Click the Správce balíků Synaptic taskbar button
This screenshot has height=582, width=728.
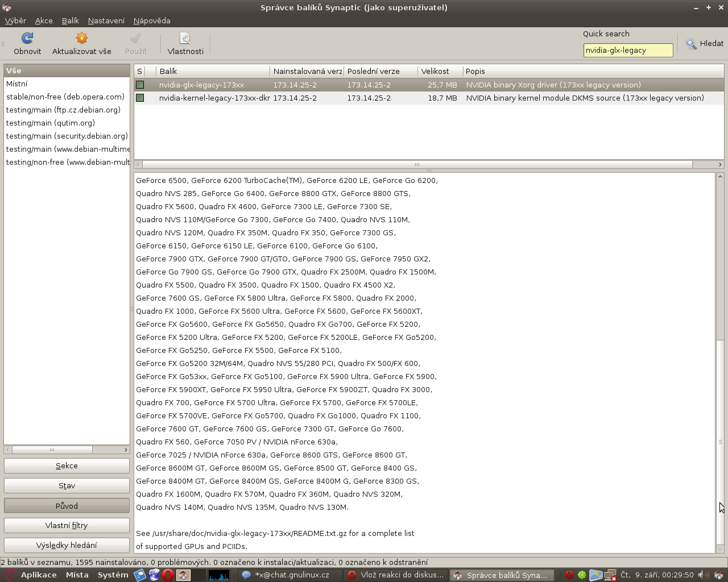tap(502, 575)
